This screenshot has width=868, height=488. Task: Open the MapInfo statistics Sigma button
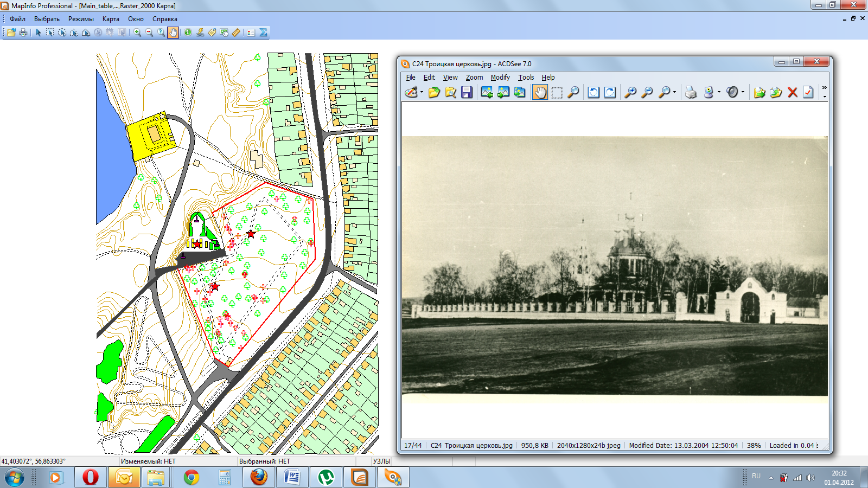click(263, 33)
